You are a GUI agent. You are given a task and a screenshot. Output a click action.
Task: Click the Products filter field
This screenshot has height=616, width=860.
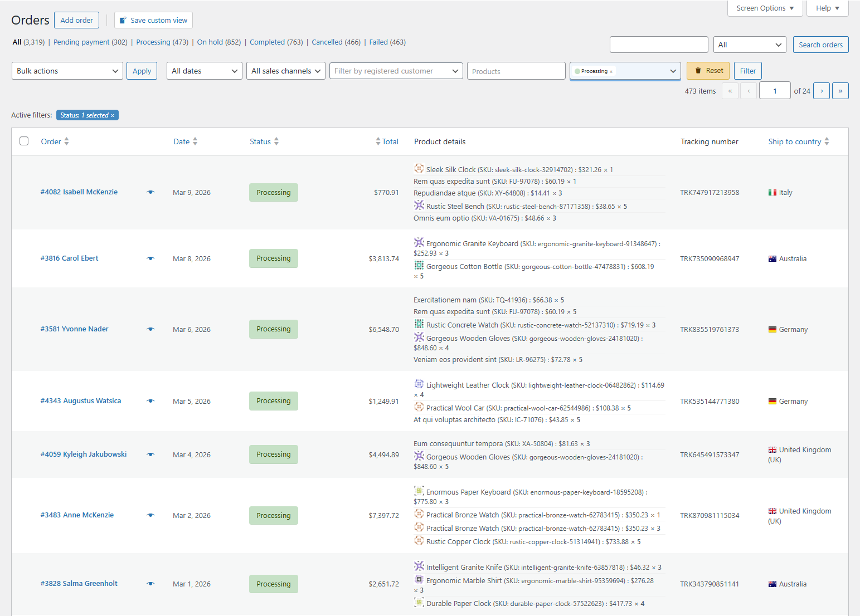click(x=516, y=71)
